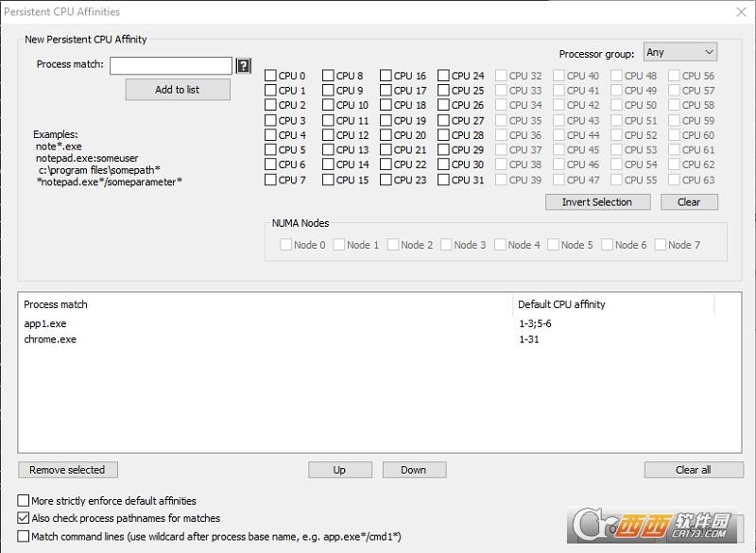This screenshot has width=756, height=553.
Task: Uncheck Also check process pathnames for matches
Action: point(23,518)
